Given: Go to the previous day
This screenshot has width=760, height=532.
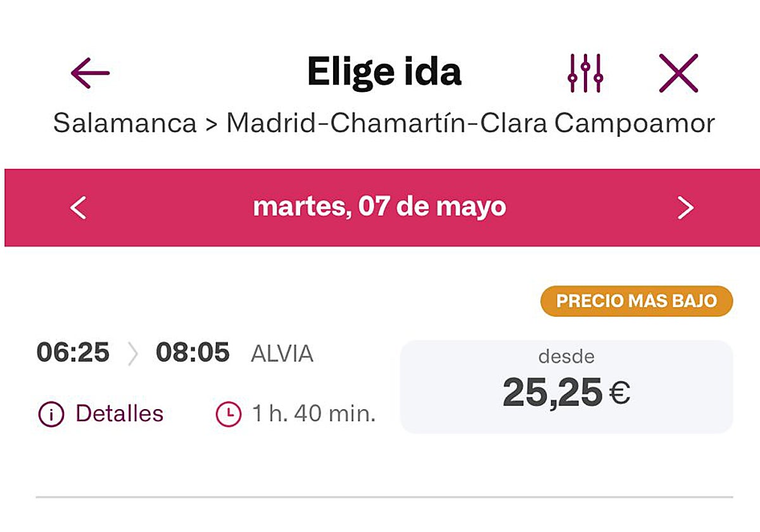Looking at the screenshot, I should pyautogui.click(x=78, y=208).
